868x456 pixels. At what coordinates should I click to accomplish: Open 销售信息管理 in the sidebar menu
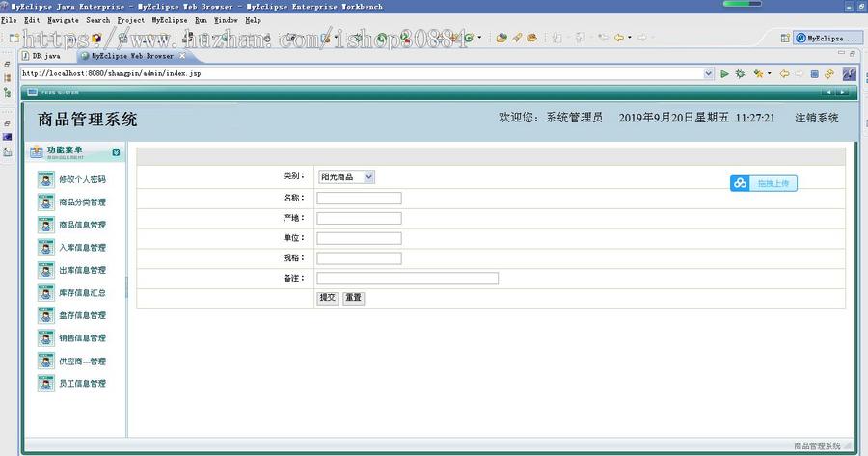pyautogui.click(x=72, y=338)
